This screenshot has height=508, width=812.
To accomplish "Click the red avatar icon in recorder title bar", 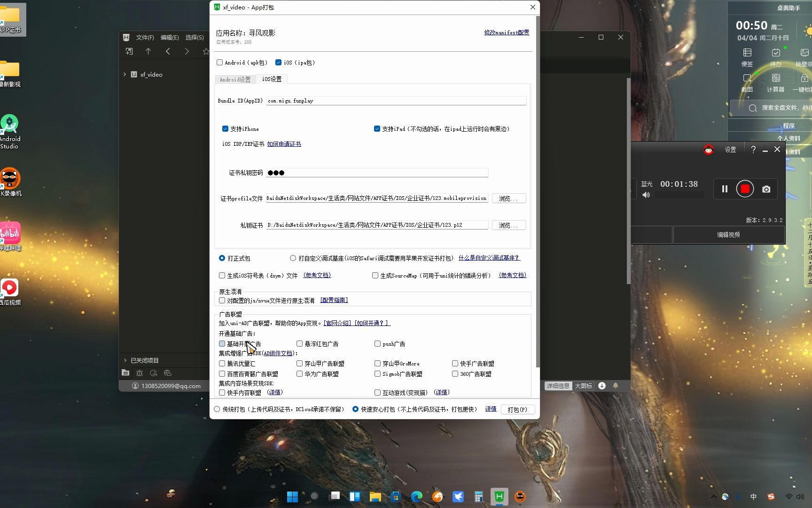I will pyautogui.click(x=709, y=150).
